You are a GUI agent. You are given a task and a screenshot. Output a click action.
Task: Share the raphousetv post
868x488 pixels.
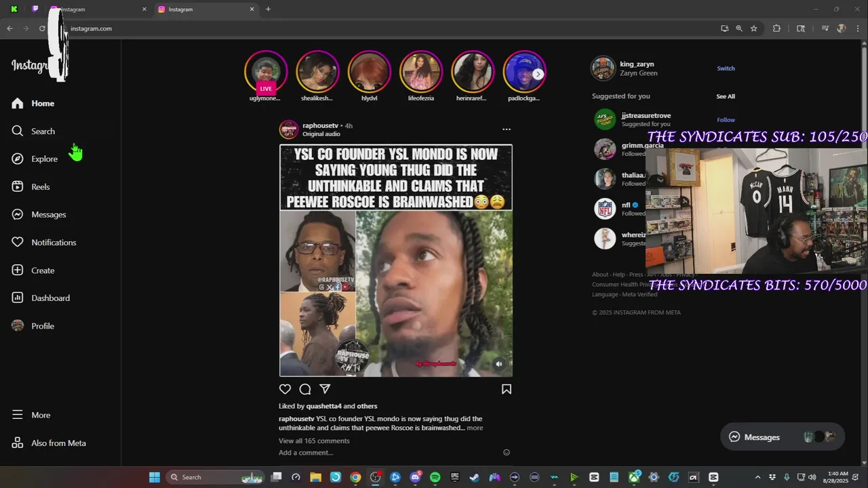click(325, 389)
